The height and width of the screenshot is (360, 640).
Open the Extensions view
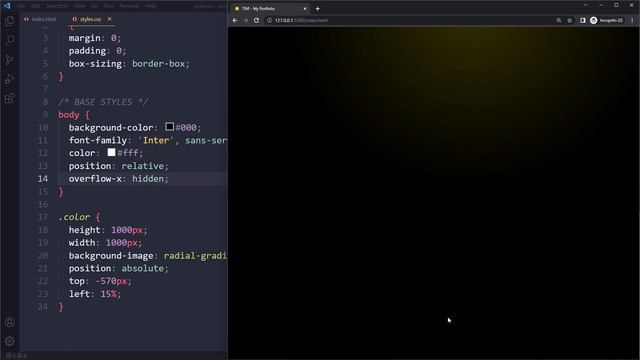9,98
